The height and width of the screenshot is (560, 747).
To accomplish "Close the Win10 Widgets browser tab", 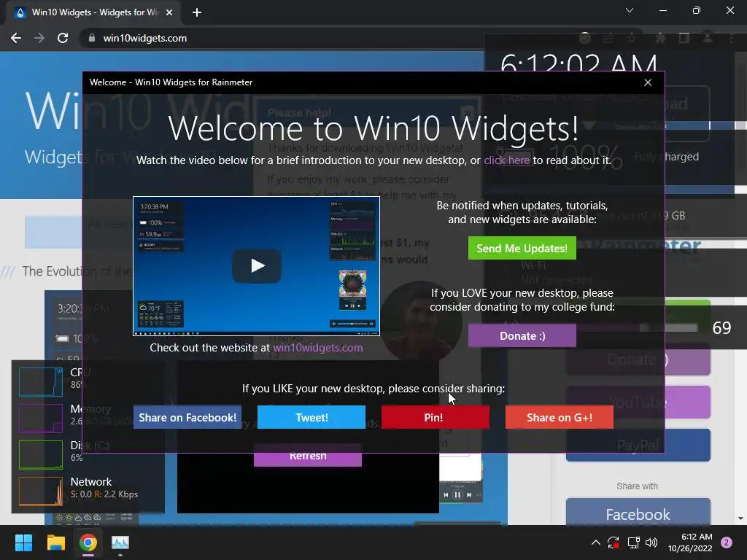I will 169,12.
